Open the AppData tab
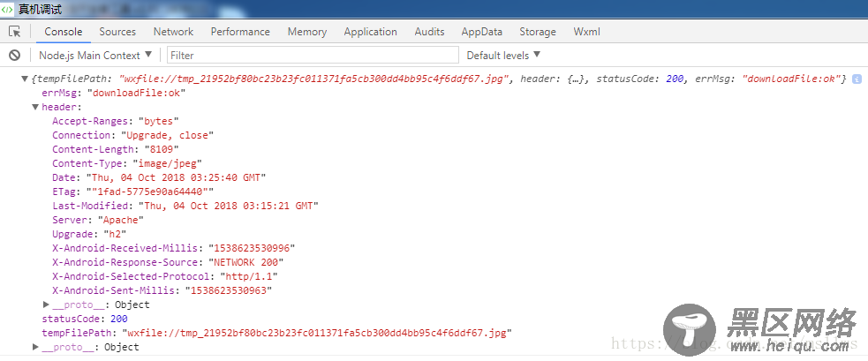Viewport: 868px width, 361px height. click(x=481, y=32)
